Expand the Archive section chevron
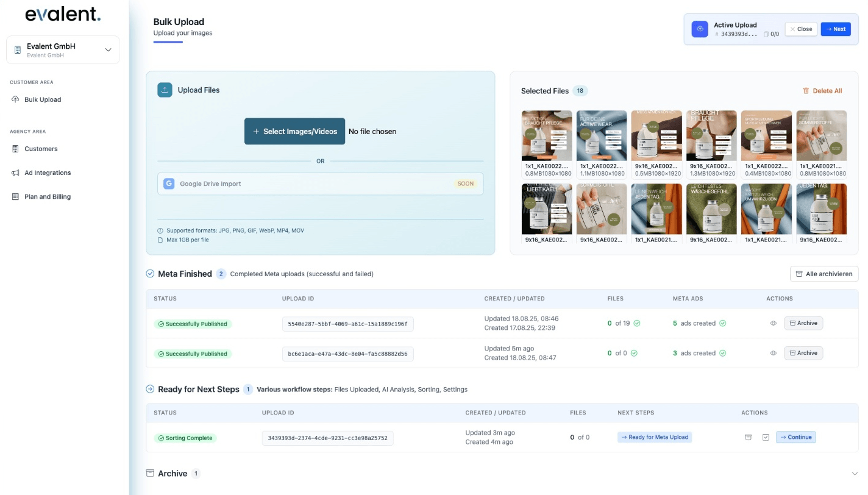 coord(854,474)
